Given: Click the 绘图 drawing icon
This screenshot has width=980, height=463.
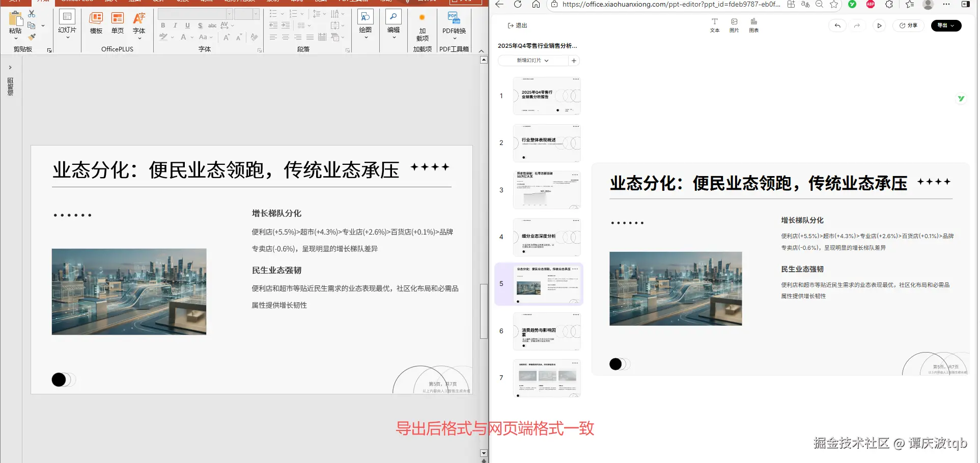Looking at the screenshot, I should [x=366, y=17].
